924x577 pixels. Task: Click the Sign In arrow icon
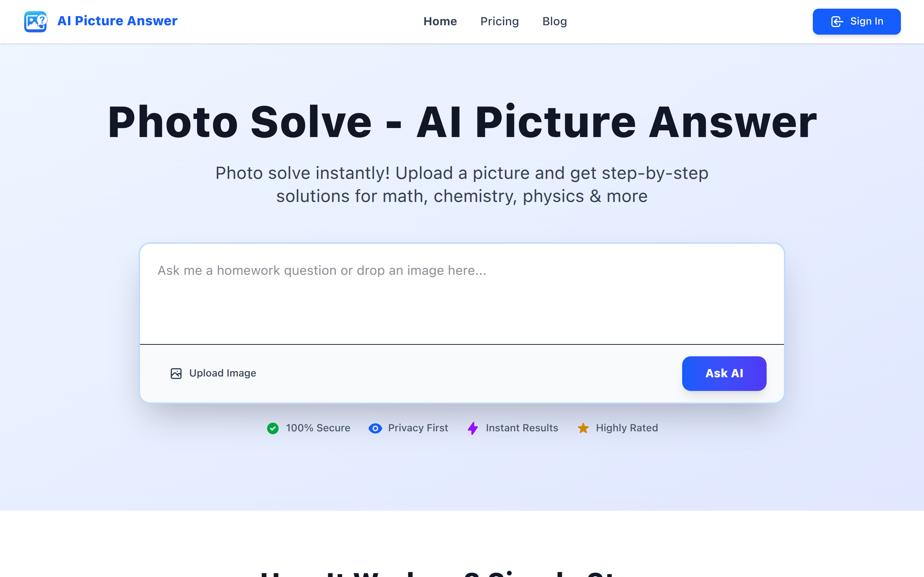837,21
